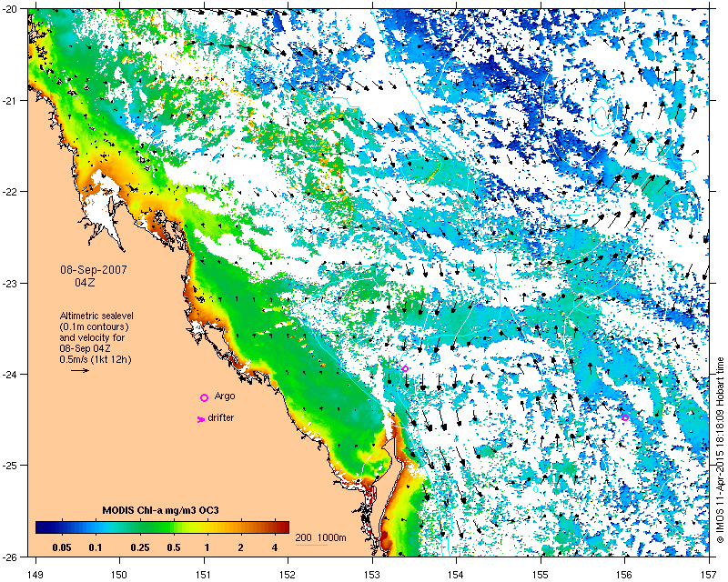Click 'MODIS Chl-a mg/m3 OC3' title
Image resolution: width=728 pixels, height=582 pixels.
tap(161, 510)
